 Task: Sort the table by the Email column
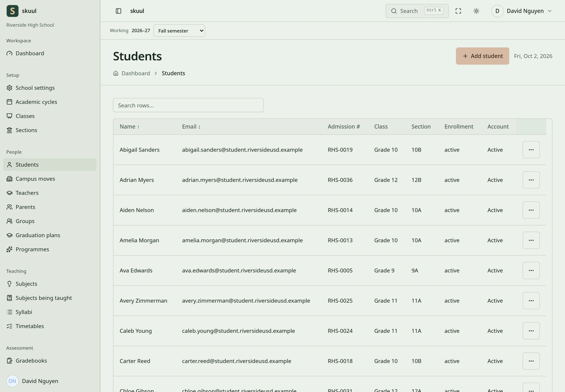coord(191,127)
